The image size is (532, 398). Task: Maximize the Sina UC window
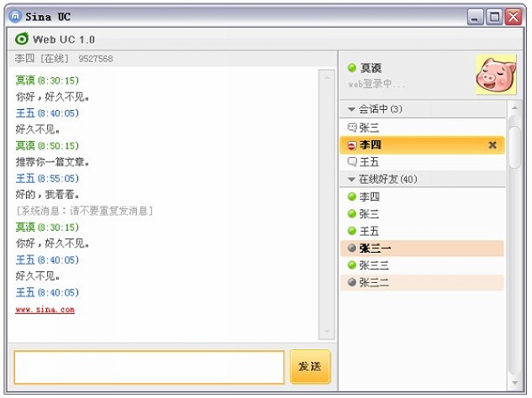click(x=494, y=17)
